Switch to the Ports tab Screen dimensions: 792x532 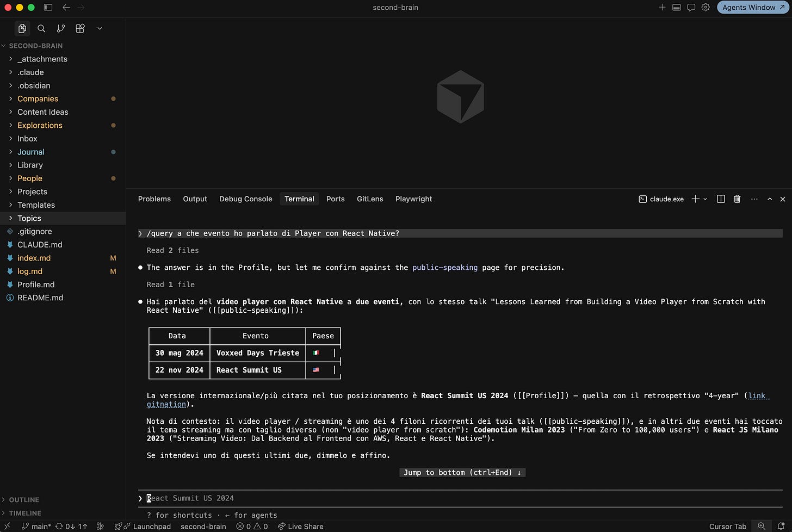point(336,199)
